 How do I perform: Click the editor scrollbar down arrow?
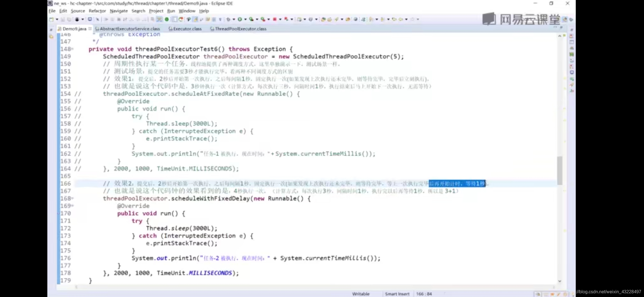[x=560, y=281]
